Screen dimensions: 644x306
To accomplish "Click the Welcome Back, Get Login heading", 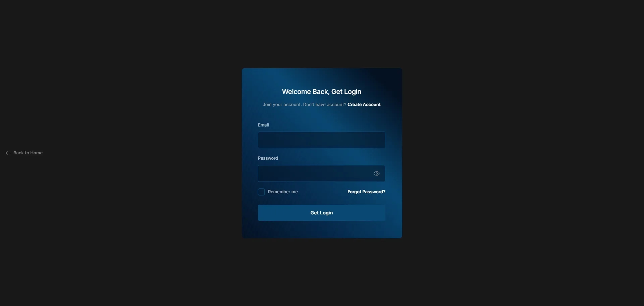I will (x=321, y=92).
